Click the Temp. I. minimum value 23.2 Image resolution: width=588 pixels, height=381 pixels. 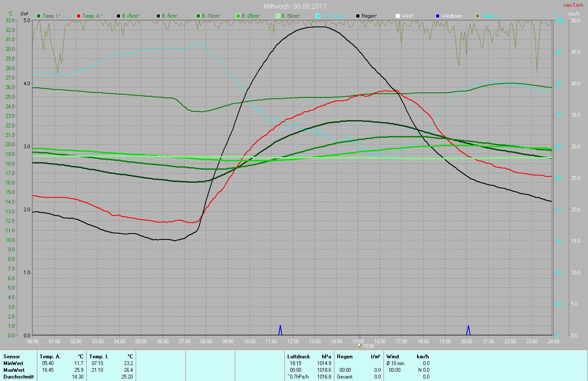point(129,363)
